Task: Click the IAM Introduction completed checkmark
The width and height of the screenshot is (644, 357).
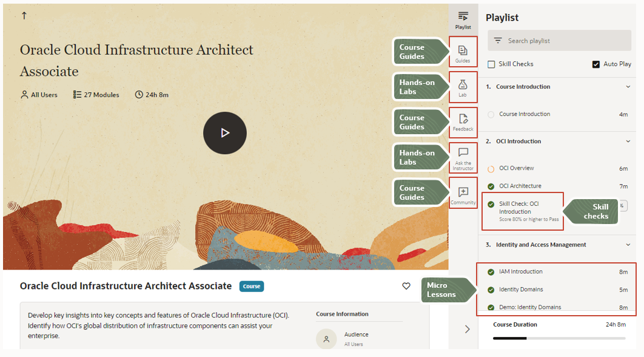Action: pyautogui.click(x=491, y=272)
